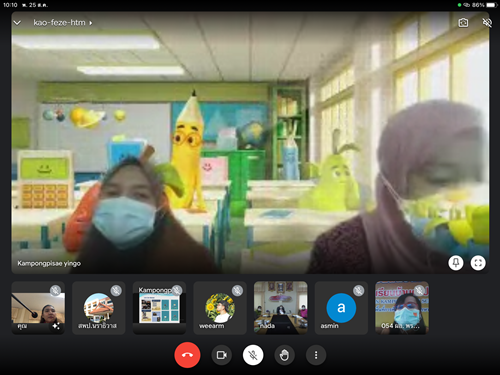Select your own self-view thumbnail
The width and height of the screenshot is (500, 375).
click(x=38, y=308)
